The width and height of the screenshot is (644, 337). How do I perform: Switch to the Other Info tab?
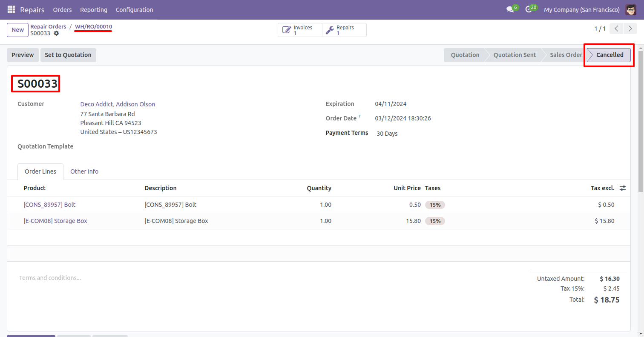tap(84, 171)
